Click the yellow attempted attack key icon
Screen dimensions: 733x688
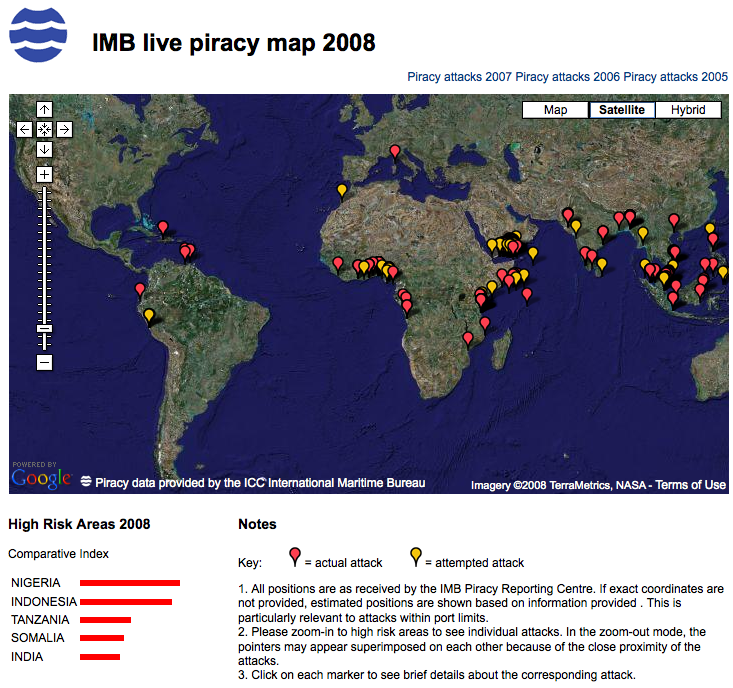416,557
